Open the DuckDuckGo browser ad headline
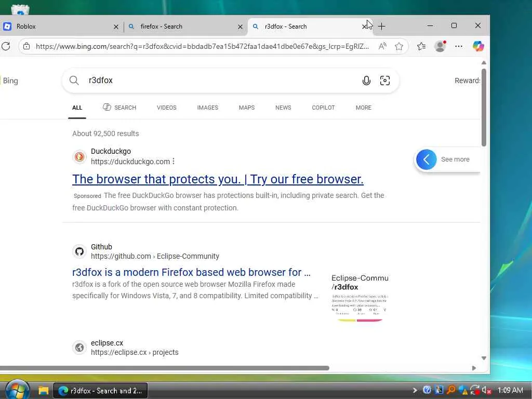532x399 pixels. [218, 179]
